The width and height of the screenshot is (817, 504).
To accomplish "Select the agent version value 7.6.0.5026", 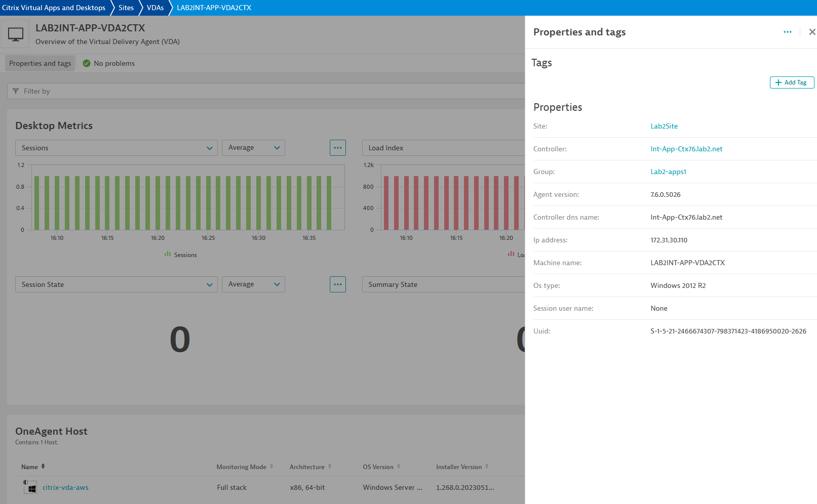I will click(x=666, y=194).
